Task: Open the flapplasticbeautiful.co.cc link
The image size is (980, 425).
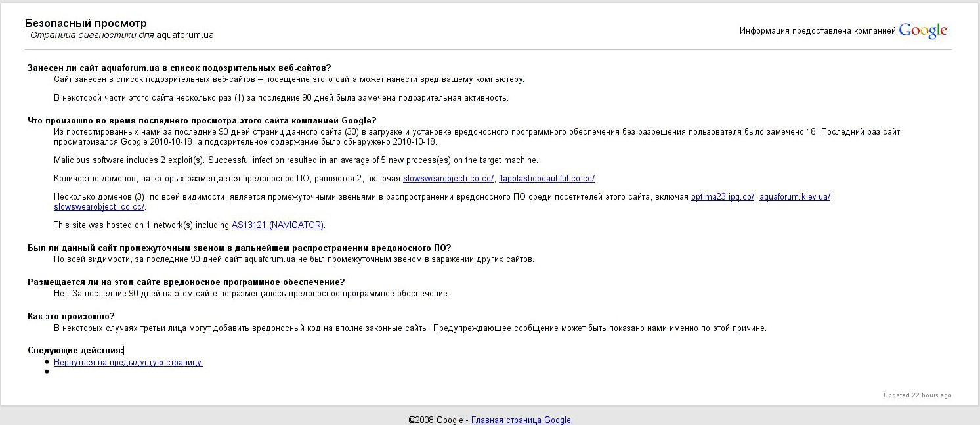Action: (x=546, y=179)
